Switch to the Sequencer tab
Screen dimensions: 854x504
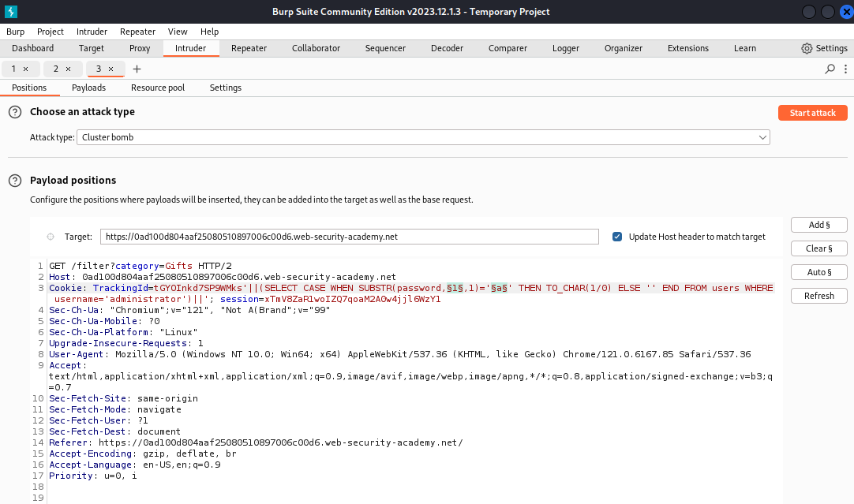385,48
